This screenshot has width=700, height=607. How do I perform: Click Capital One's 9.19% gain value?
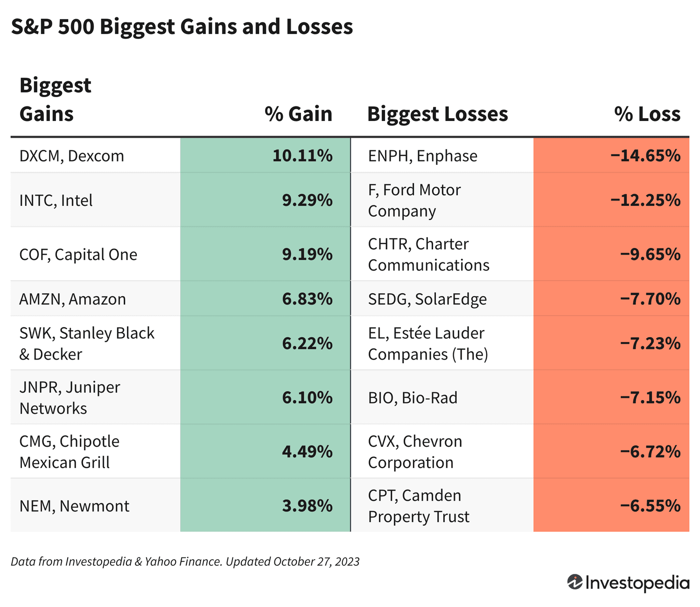point(307,254)
